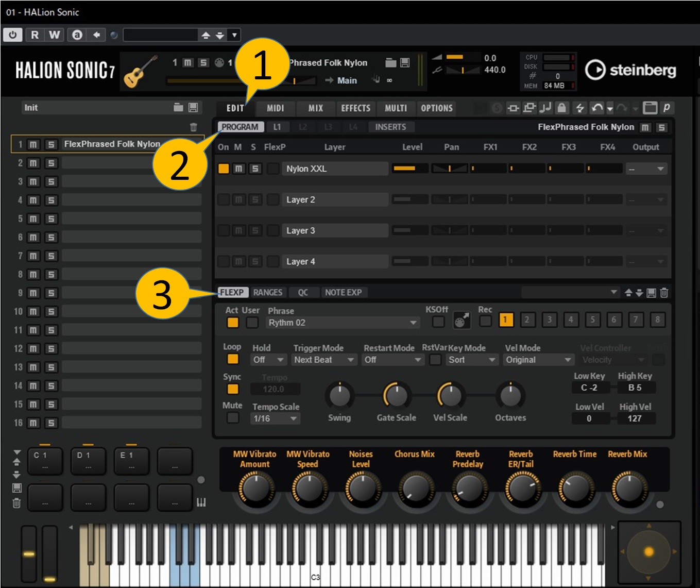The image size is (700, 588).
Task: Click the trash icon above the slot rack
Action: (194, 127)
